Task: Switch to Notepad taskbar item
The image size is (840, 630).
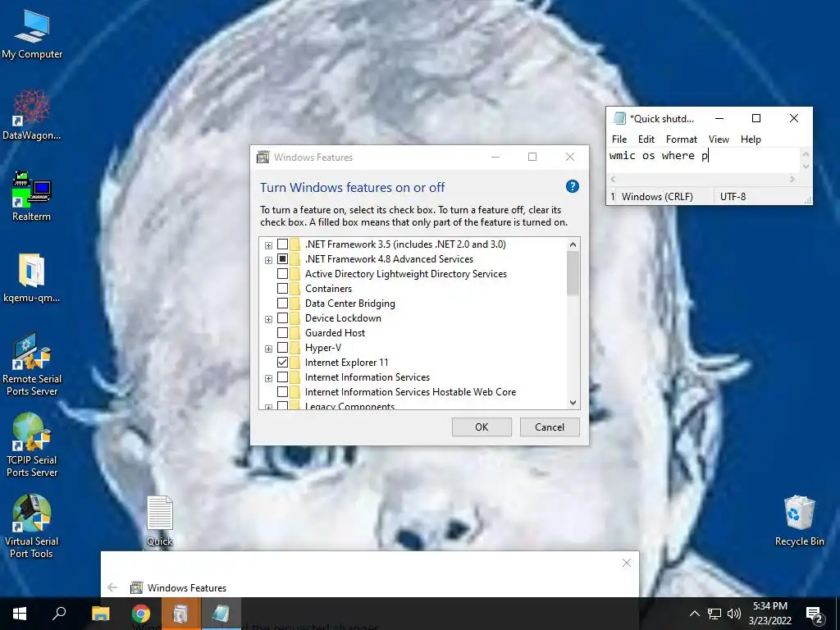Action: 221,614
